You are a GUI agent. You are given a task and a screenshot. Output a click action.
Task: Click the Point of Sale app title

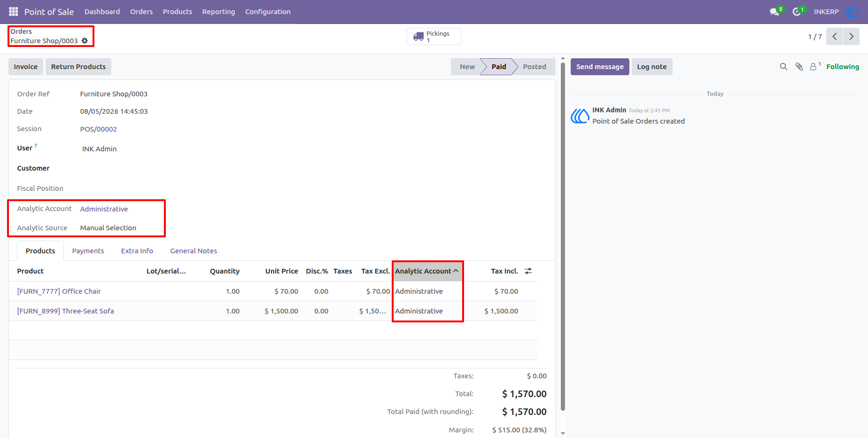49,12
